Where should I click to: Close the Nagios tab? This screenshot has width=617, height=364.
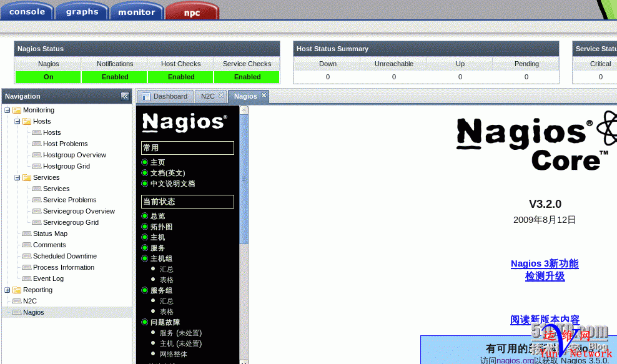[264, 96]
